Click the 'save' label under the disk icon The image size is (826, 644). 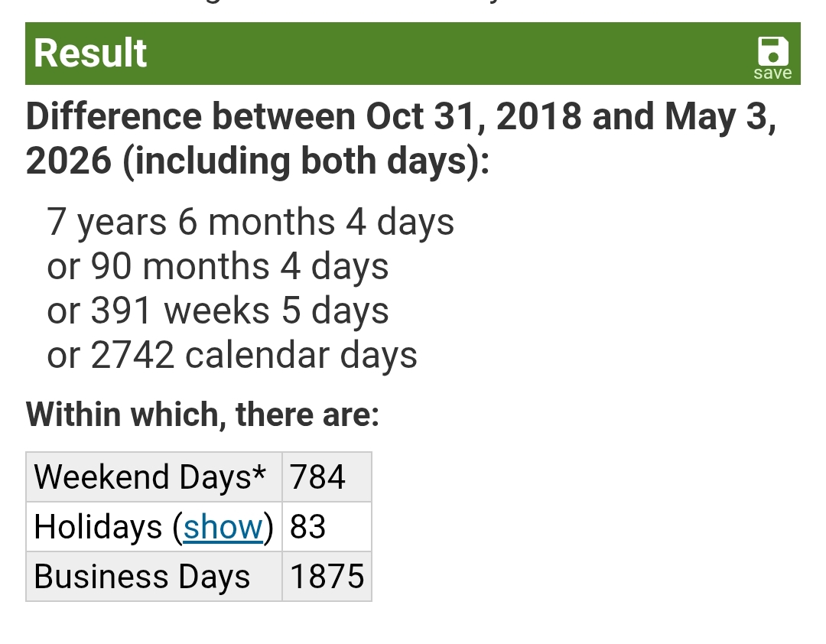(772, 73)
